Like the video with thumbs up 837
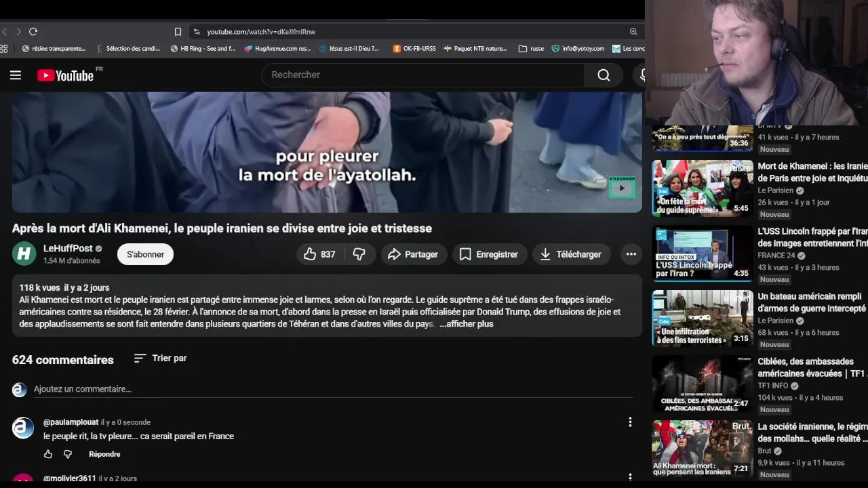Image resolution: width=868 pixels, height=488 pixels. pyautogui.click(x=319, y=254)
